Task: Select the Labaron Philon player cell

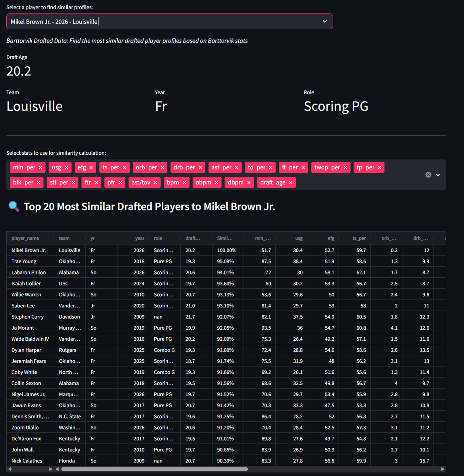Action: 30,273
